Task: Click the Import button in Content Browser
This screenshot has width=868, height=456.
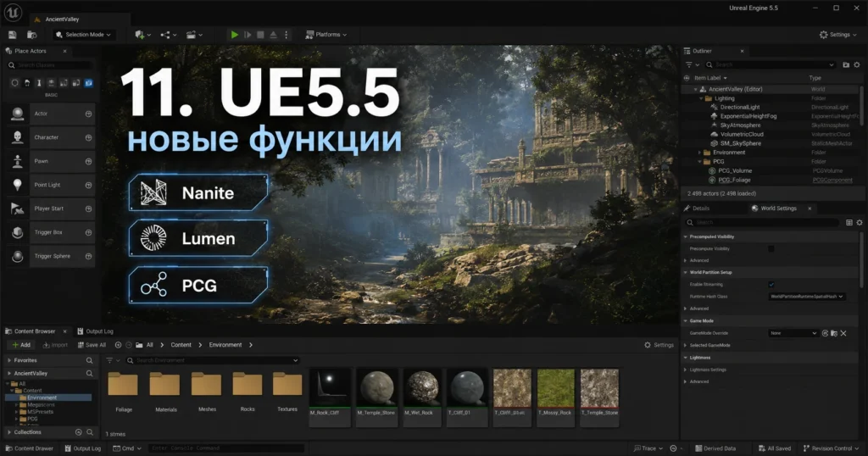Action: point(55,345)
